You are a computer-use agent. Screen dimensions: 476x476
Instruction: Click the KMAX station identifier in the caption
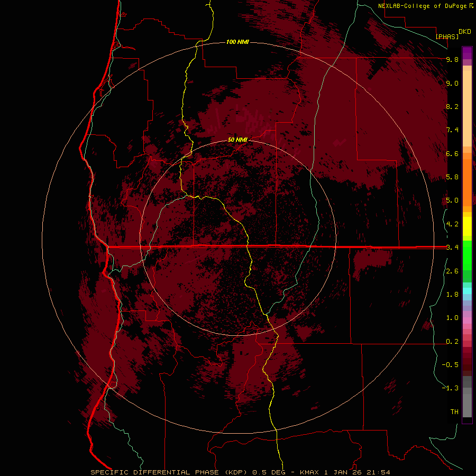click(x=310, y=472)
